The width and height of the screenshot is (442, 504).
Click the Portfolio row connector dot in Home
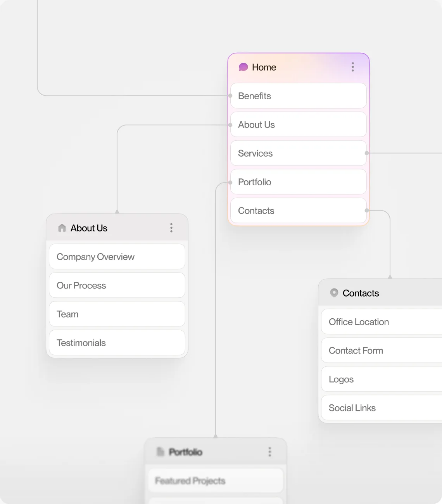tap(230, 182)
